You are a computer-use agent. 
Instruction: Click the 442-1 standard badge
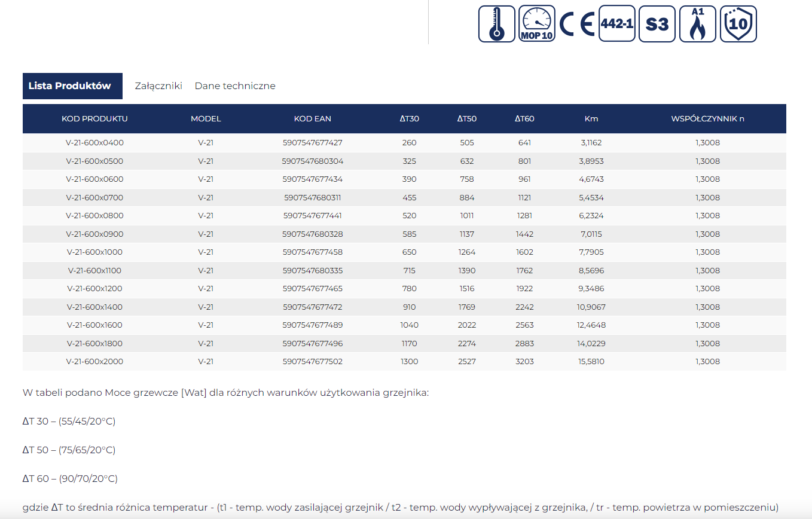tap(616, 24)
